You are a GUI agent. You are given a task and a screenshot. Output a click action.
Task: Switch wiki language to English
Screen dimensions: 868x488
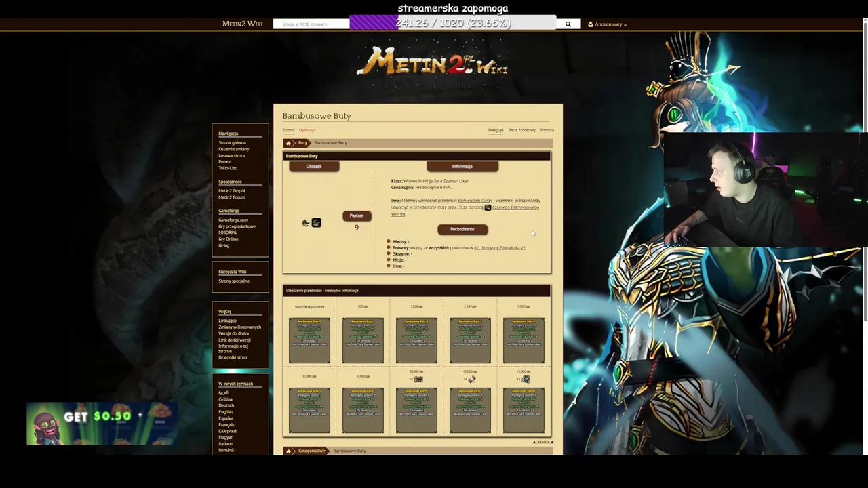tap(225, 412)
